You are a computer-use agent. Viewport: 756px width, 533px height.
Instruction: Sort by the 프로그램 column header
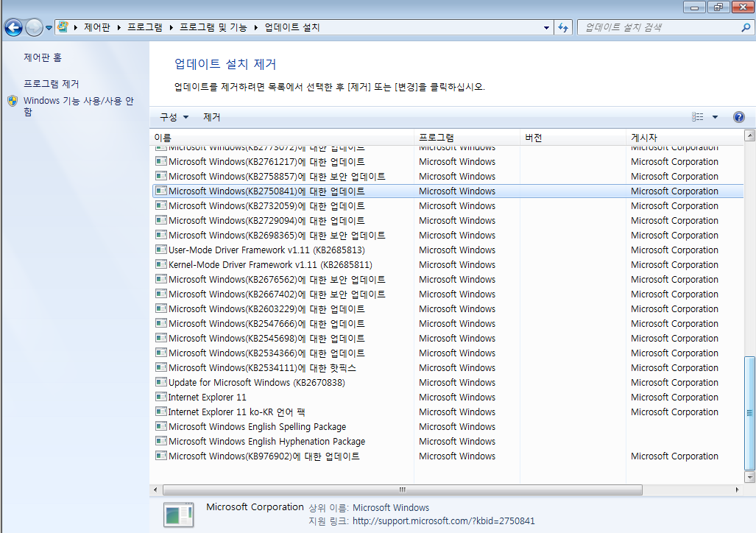(x=467, y=138)
